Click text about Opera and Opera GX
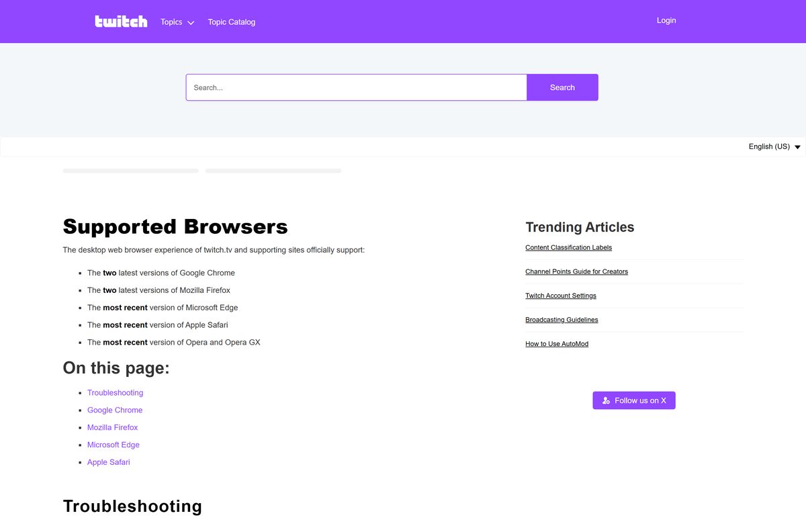Viewport: 806px width, 532px height. click(173, 343)
